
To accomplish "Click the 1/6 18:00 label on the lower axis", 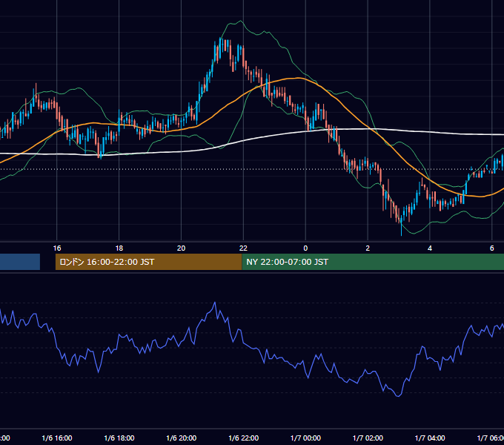I will (119, 438).
